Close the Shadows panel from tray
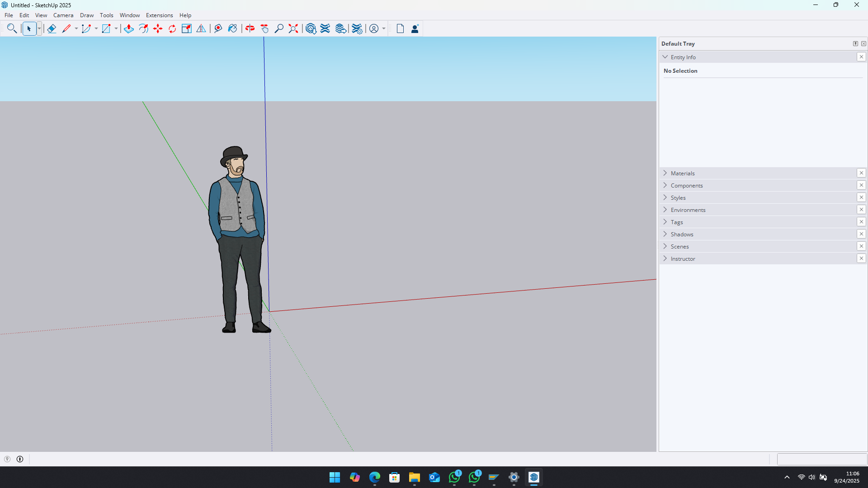The height and width of the screenshot is (488, 868). (861, 234)
